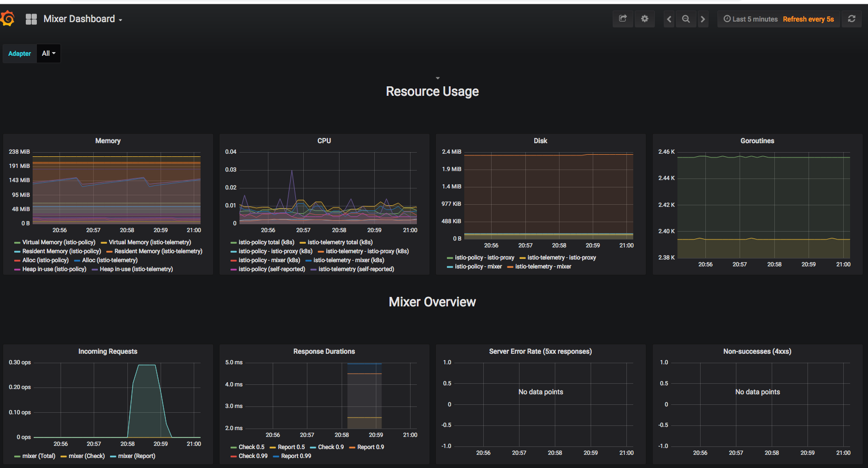
Task: Click the Incoming Requests graph peak
Action: 147,365
